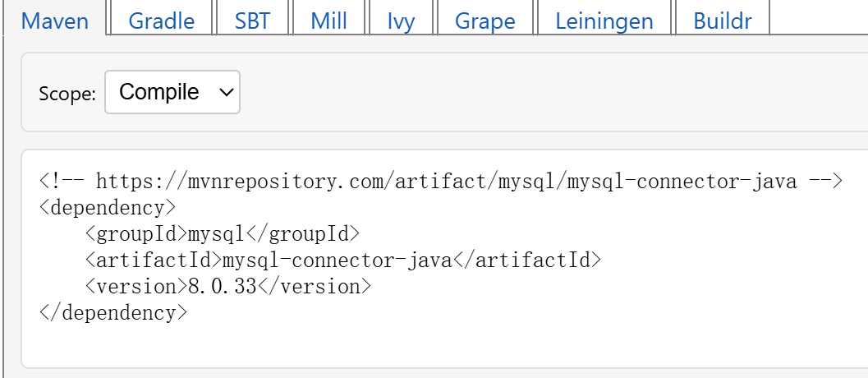Click the closing </dependency> tag line
The height and width of the screenshot is (378, 868).
point(113,313)
